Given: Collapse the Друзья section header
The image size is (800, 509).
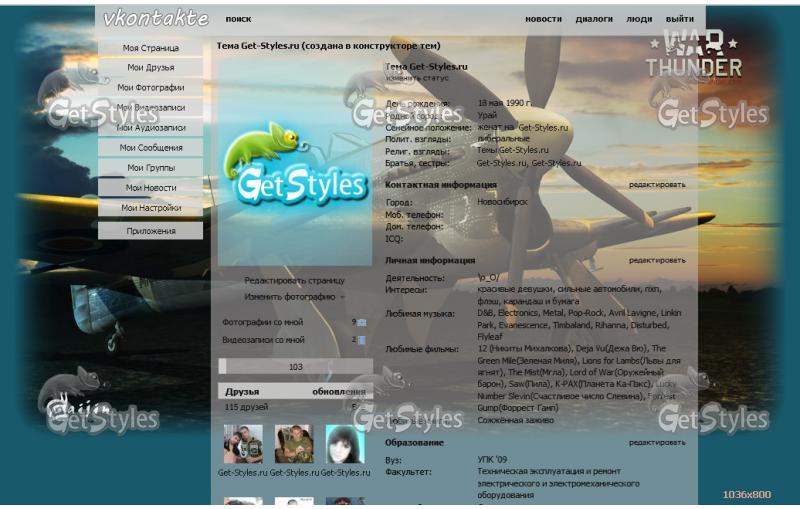Looking at the screenshot, I should point(243,391).
